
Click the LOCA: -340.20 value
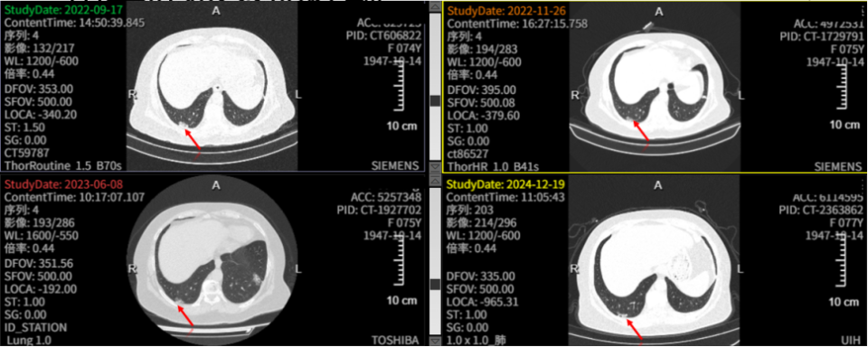41,115
